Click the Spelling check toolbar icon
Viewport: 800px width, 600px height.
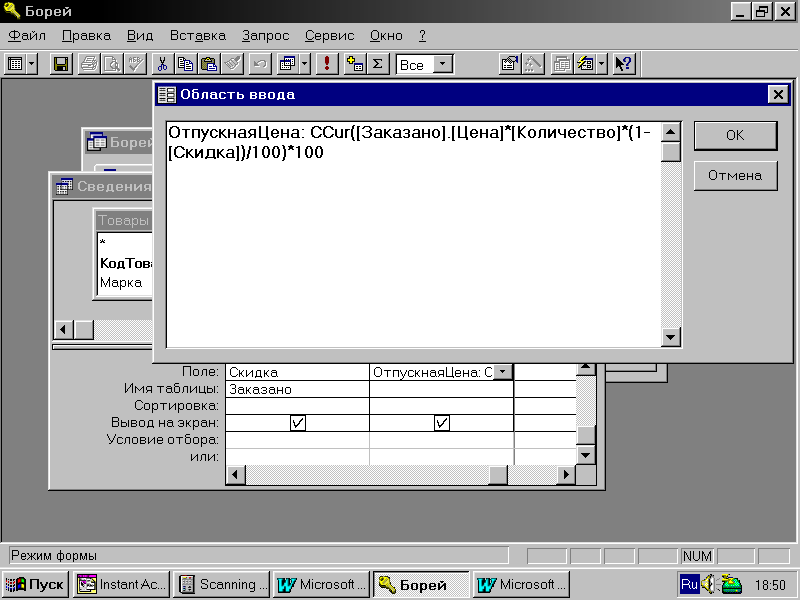coord(135,64)
